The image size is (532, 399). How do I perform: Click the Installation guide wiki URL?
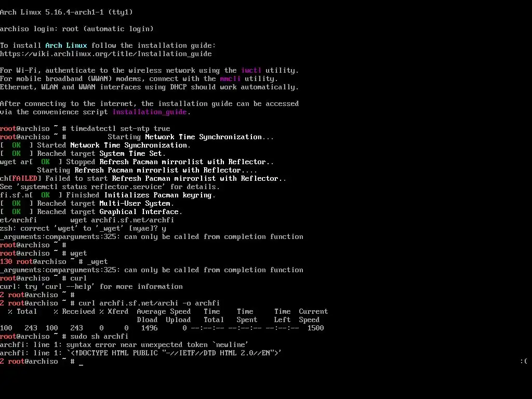coord(106,54)
